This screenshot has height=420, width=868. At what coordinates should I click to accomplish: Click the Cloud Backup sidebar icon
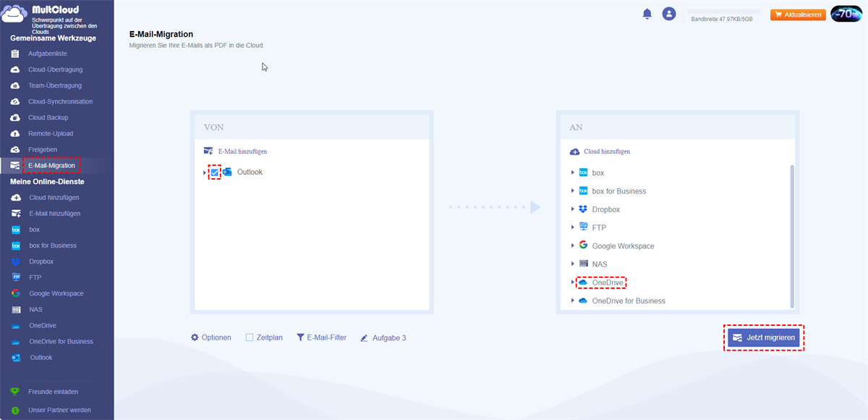pyautogui.click(x=15, y=118)
